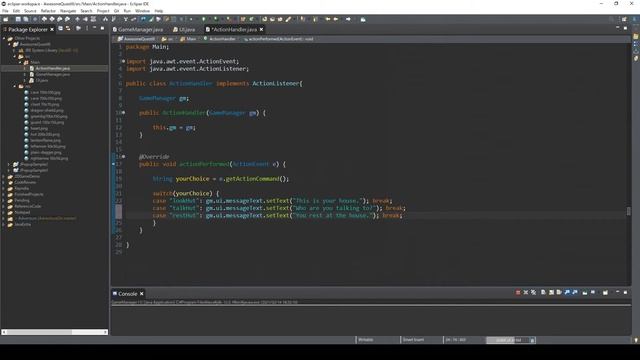The width and height of the screenshot is (640, 360).
Task: Click actionPerformed method in breadcrumb
Action: click(x=281, y=39)
